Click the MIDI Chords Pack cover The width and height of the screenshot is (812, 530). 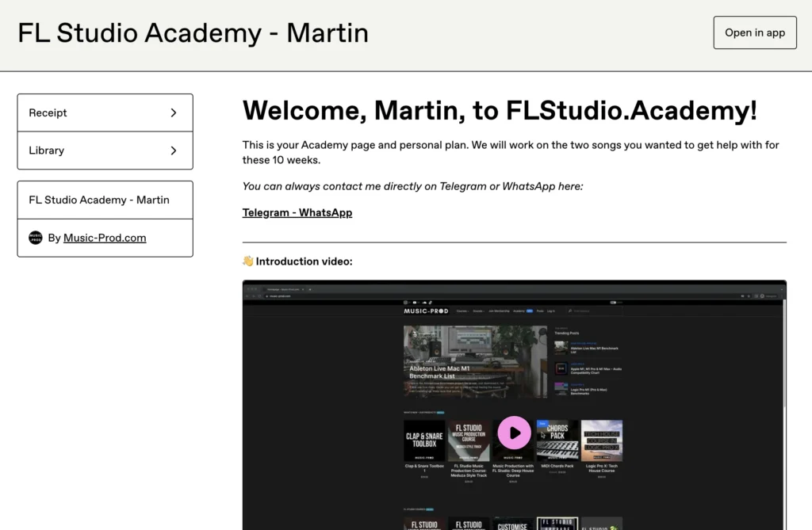557,440
